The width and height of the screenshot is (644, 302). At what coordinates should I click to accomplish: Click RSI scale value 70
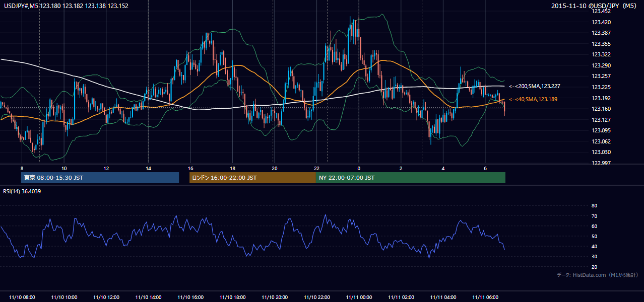point(594,216)
